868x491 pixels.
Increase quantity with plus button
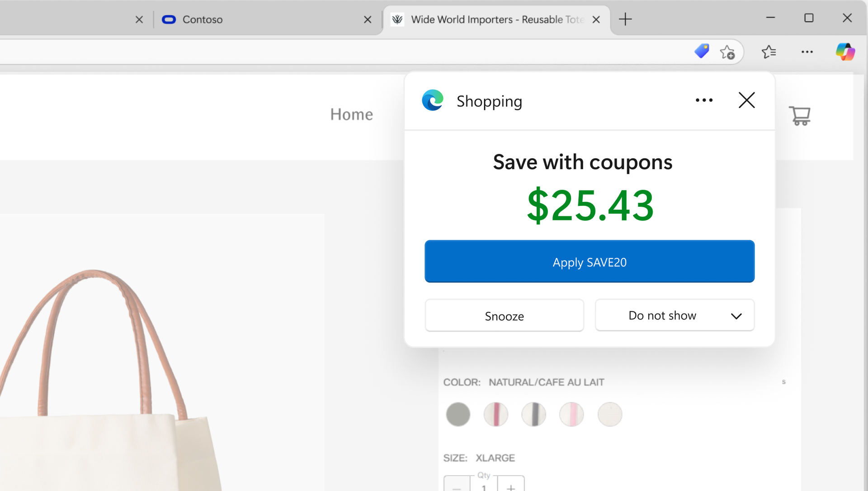tap(511, 486)
